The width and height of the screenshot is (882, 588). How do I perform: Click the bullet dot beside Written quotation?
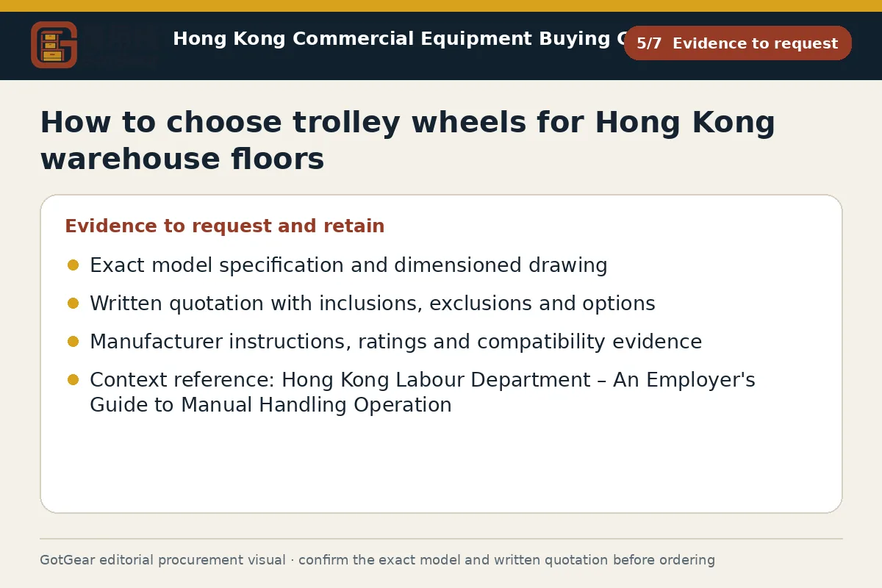click(73, 304)
